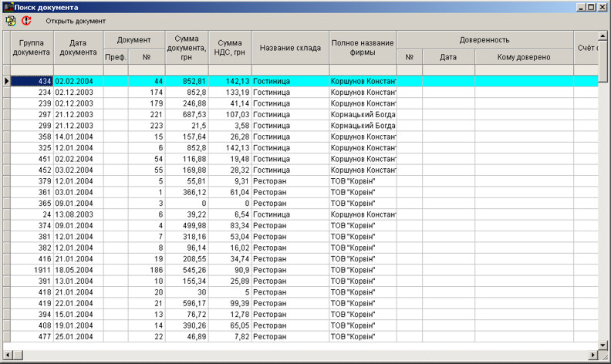Click the Название склада column header

click(290, 47)
